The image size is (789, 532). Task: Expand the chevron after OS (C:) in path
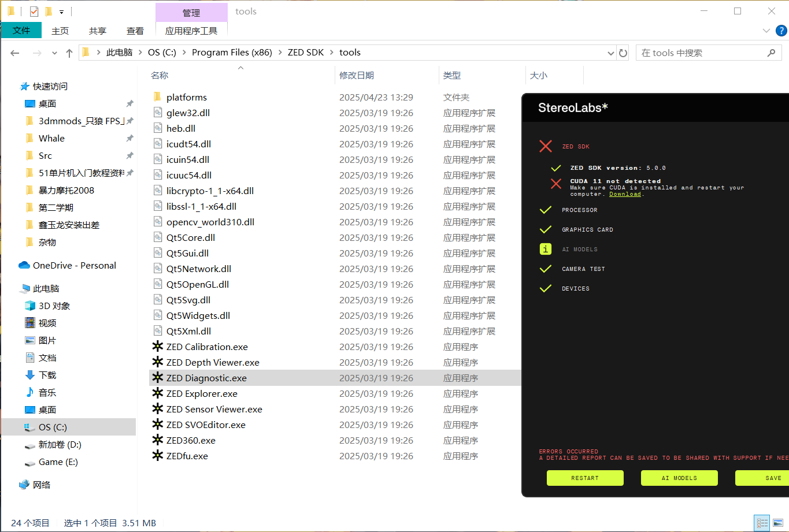184,53
